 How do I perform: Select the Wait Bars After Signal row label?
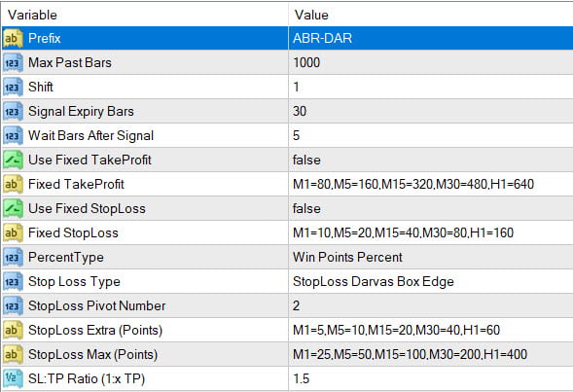(91, 135)
